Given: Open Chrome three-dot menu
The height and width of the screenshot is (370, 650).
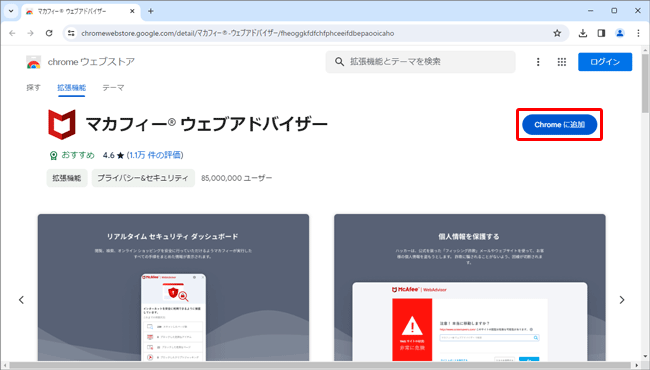Looking at the screenshot, I should (638, 33).
